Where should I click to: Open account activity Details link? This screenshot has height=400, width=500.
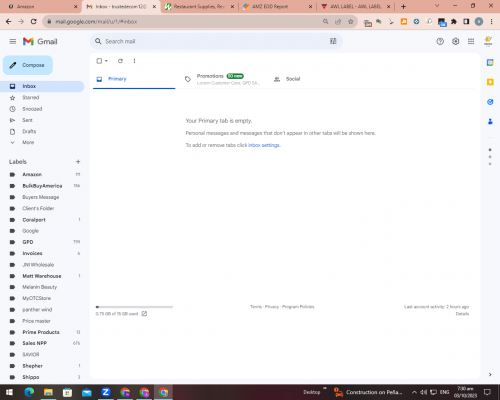[x=462, y=314]
